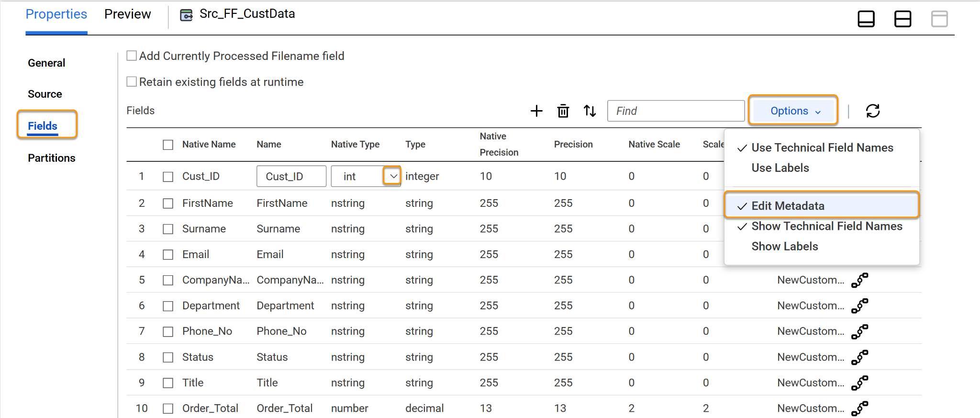Image resolution: width=980 pixels, height=418 pixels.
Task: Click the Native Type column header
Action: click(355, 145)
